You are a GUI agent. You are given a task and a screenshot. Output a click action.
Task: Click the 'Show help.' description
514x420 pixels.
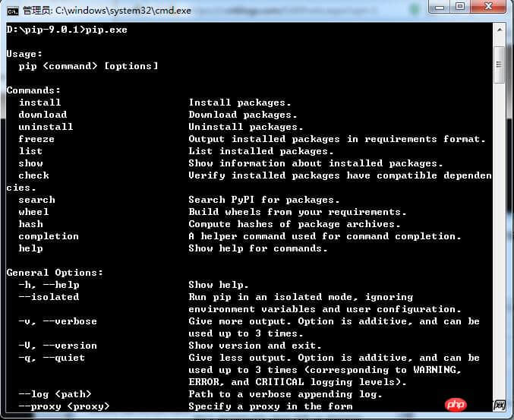click(219, 285)
